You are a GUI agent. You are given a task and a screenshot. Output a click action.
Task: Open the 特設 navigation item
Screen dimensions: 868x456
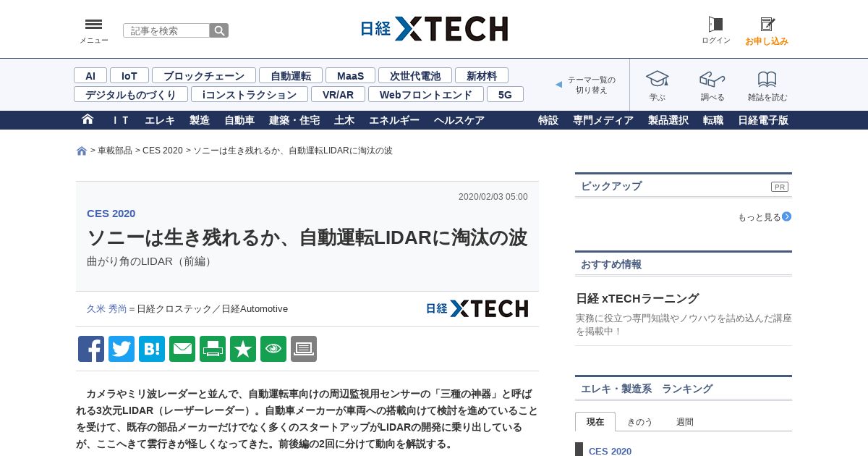[x=548, y=120]
